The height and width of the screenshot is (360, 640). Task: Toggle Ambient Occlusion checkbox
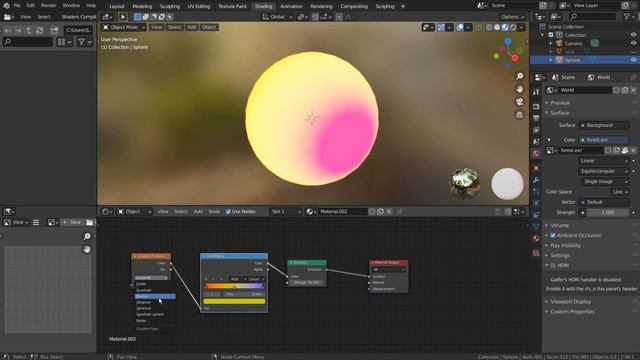553,236
